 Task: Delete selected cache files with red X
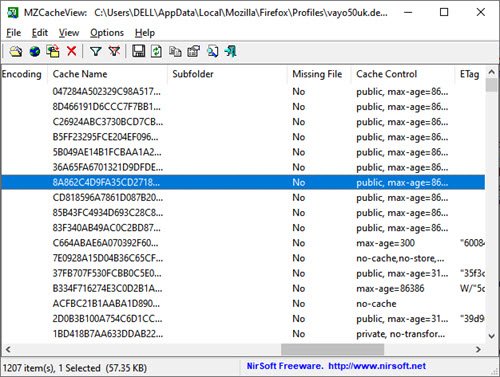point(71,51)
